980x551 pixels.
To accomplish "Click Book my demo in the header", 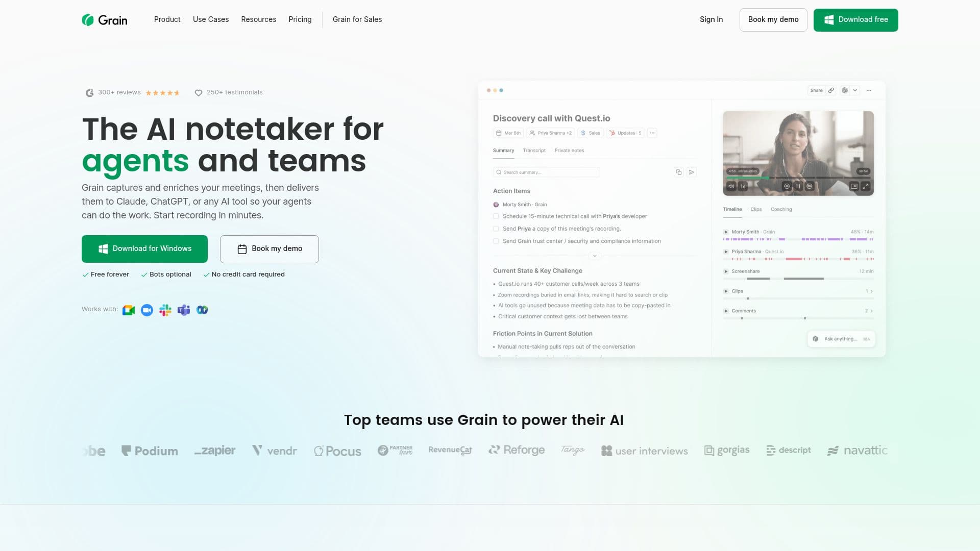I will (x=773, y=20).
